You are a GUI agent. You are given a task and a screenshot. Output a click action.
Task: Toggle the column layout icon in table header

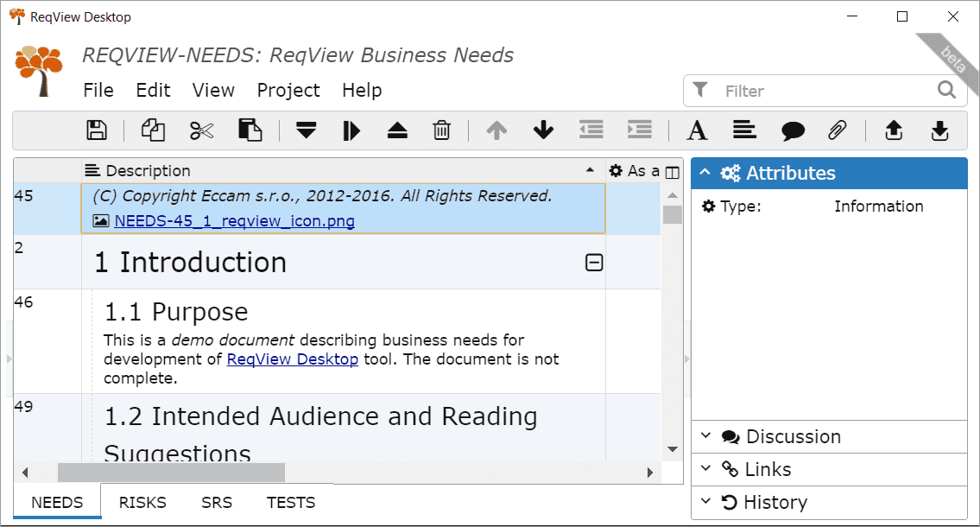(x=673, y=172)
